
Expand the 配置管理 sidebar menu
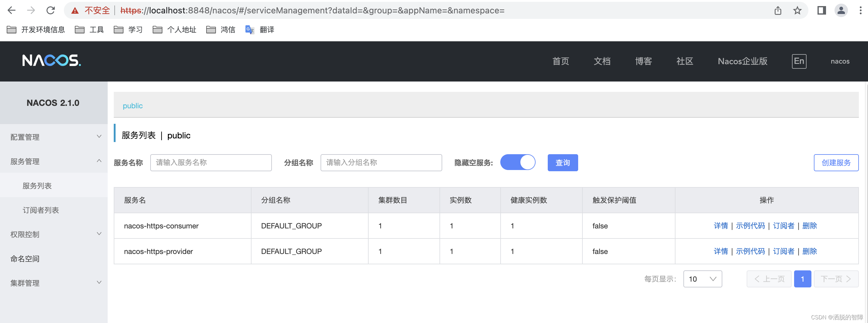54,137
